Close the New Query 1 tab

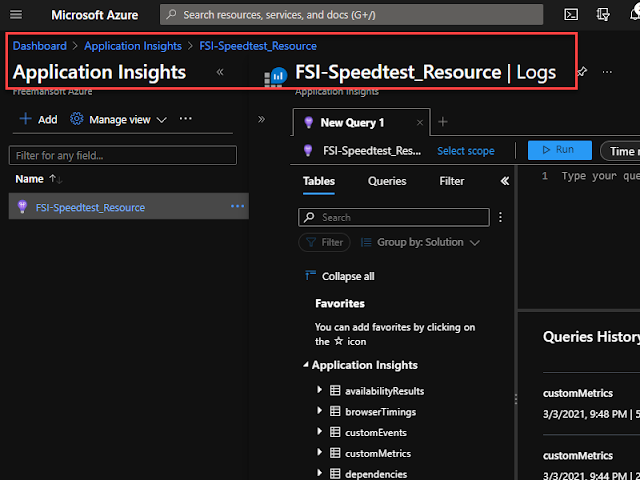(x=420, y=122)
